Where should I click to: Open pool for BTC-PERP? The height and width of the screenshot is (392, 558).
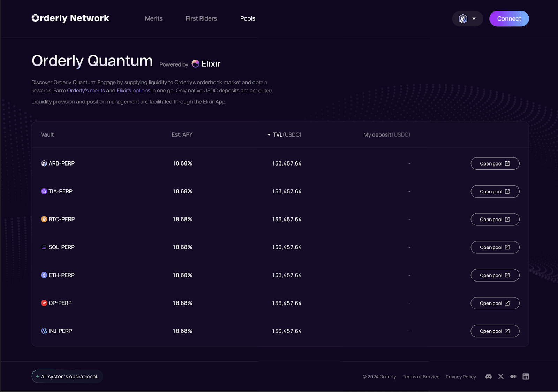[x=495, y=219]
